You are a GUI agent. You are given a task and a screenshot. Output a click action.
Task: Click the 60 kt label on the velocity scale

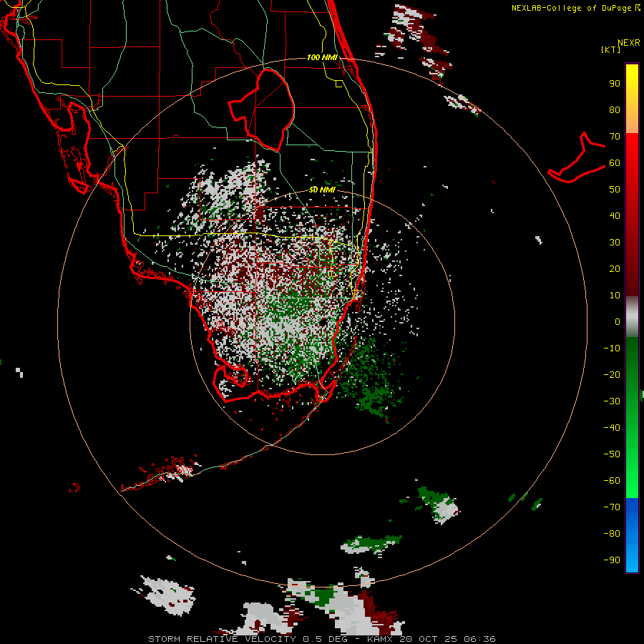[615, 163]
